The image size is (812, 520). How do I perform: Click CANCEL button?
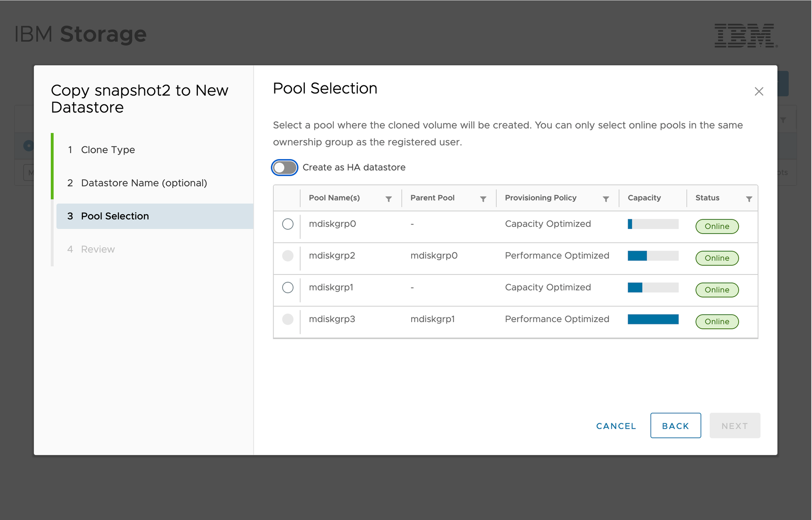coord(616,426)
